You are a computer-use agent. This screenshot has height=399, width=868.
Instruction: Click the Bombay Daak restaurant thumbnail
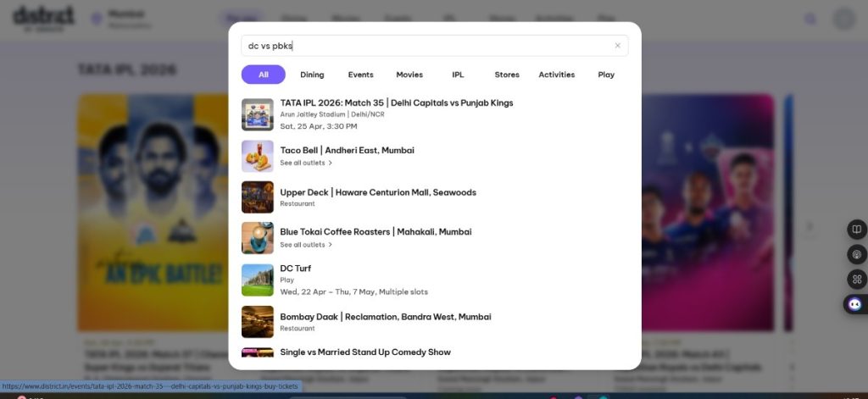click(x=258, y=322)
